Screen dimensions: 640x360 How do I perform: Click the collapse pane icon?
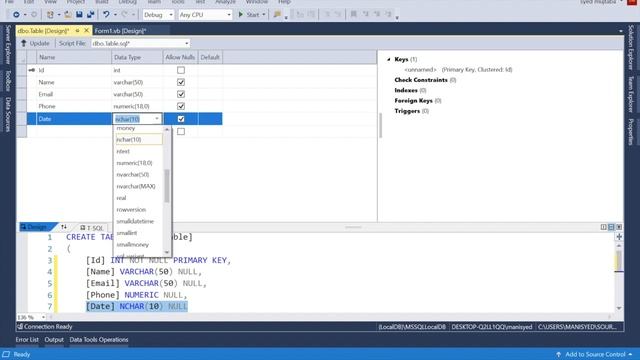pyautogui.click(x=619, y=227)
